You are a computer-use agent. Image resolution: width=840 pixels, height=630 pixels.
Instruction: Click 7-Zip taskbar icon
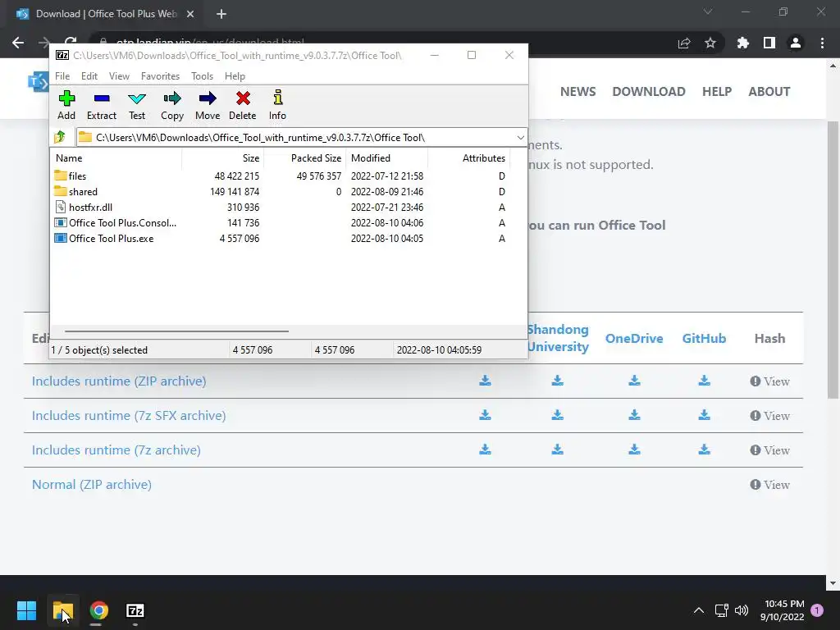[135, 610]
